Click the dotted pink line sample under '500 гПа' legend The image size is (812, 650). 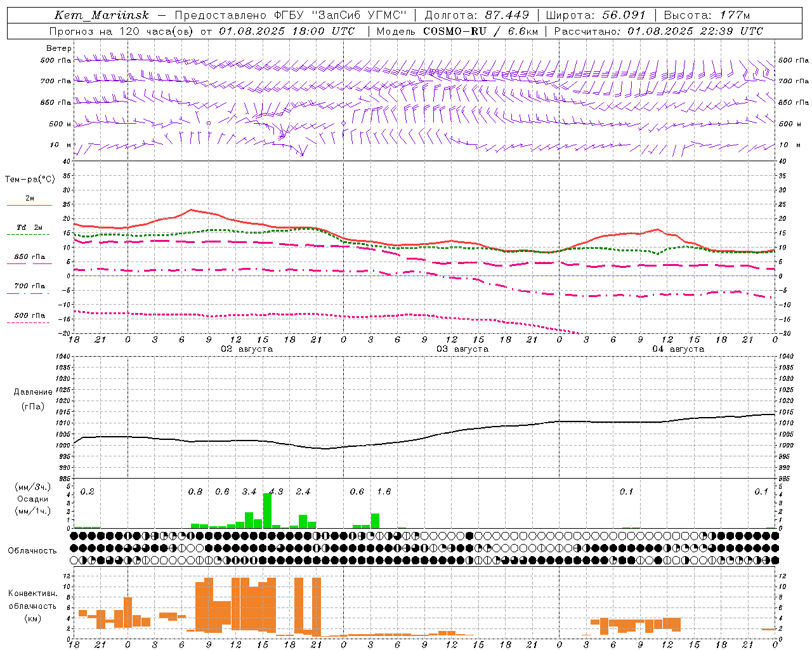[x=28, y=322]
